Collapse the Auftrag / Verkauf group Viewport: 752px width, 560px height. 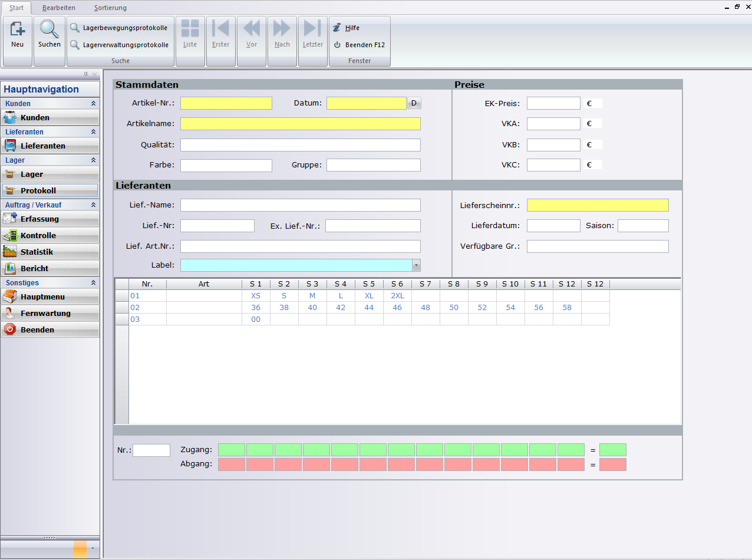pyautogui.click(x=93, y=205)
